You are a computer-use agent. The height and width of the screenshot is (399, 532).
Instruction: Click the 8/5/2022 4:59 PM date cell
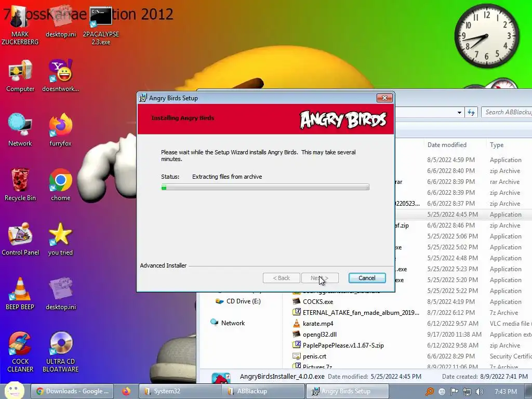pos(451,160)
